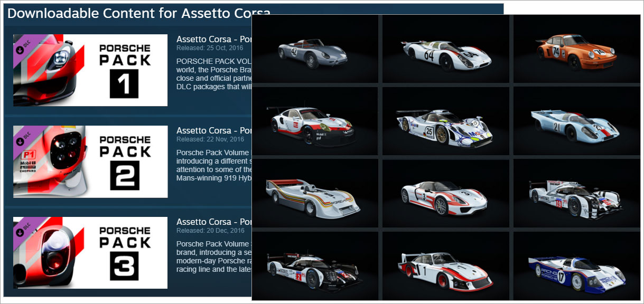
Task: Click the Porsche Pack 3 description text
Action: tap(214, 256)
